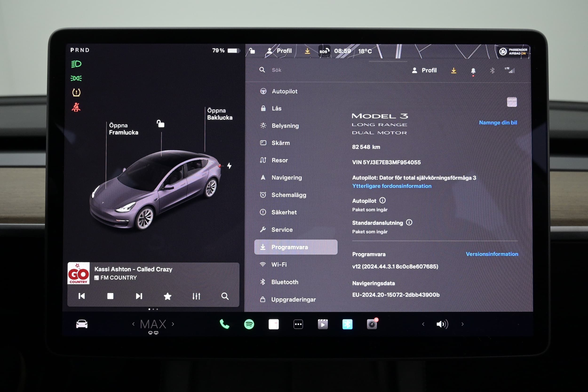The height and width of the screenshot is (392, 588).
Task: Open Ytterligare fordonsinformation link
Action: [x=392, y=186]
